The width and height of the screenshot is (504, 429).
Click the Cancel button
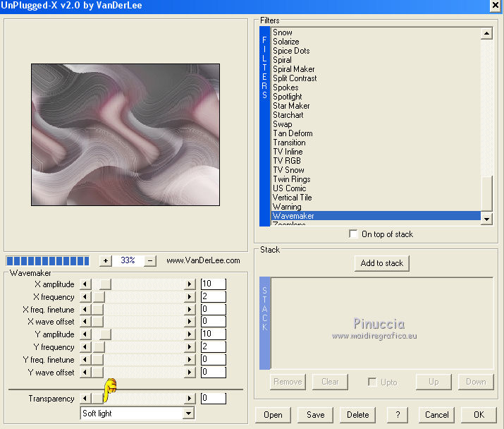(x=436, y=415)
